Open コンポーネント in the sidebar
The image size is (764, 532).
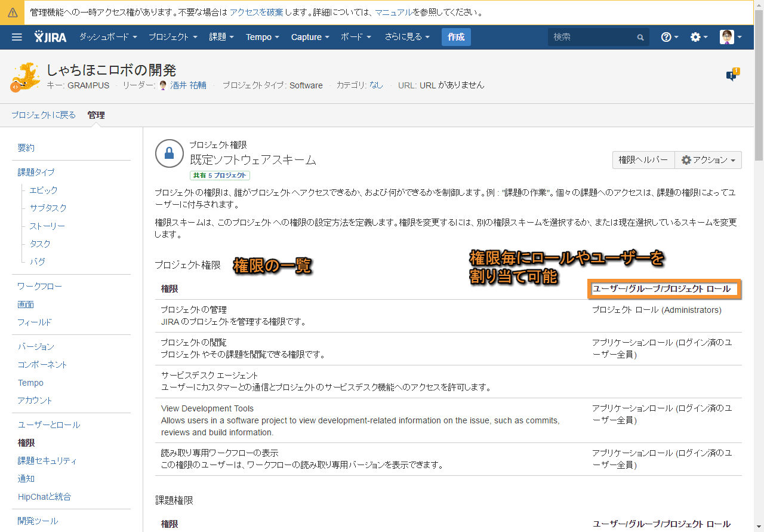(x=42, y=365)
